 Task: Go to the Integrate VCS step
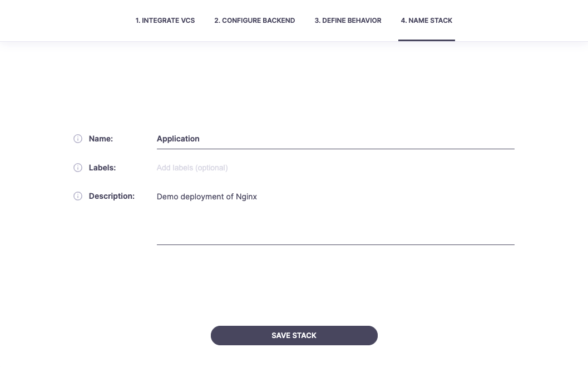coord(165,21)
